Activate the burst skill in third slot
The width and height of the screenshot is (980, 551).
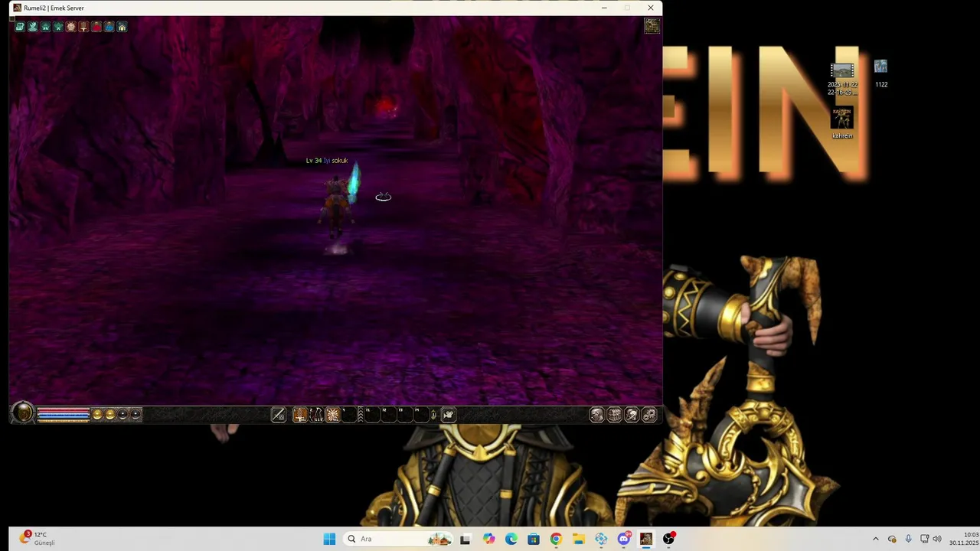(x=333, y=415)
